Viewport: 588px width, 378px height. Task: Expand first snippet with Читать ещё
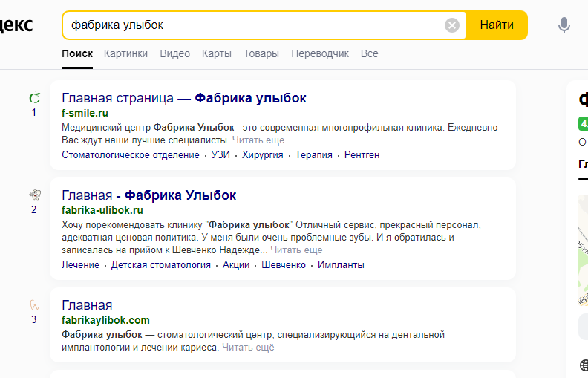pyautogui.click(x=258, y=140)
